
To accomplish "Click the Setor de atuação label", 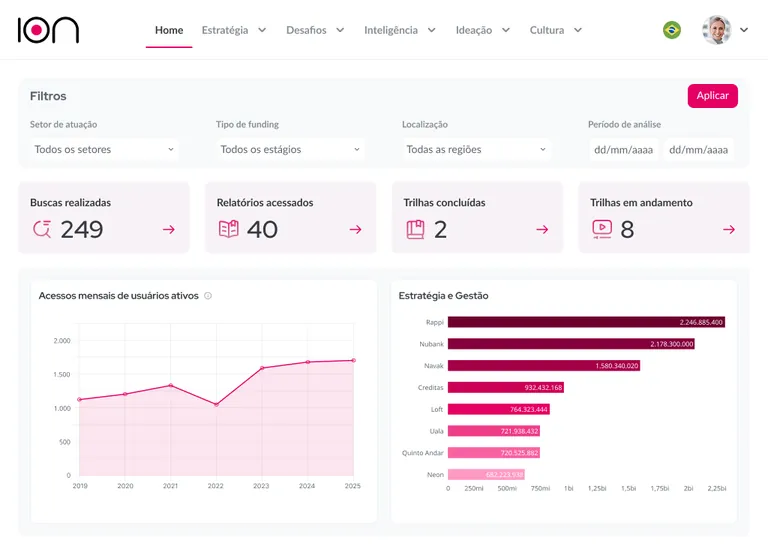I will coord(63,124).
